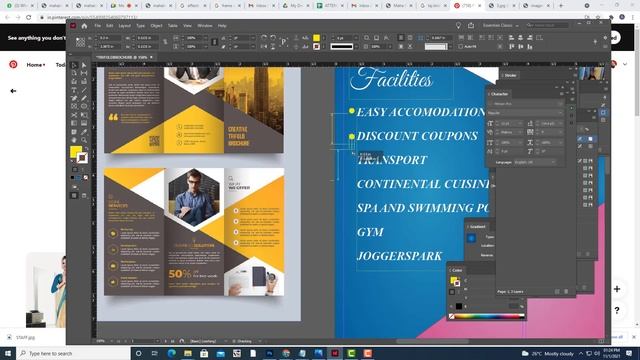Open the Edit menu

pyautogui.click(x=109, y=26)
